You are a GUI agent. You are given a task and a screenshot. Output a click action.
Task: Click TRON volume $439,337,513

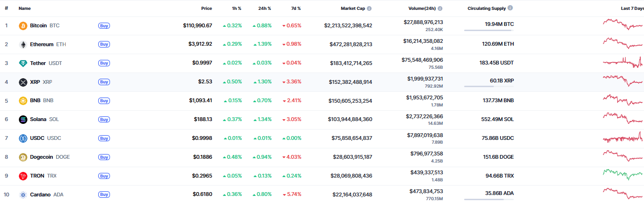tap(427, 172)
